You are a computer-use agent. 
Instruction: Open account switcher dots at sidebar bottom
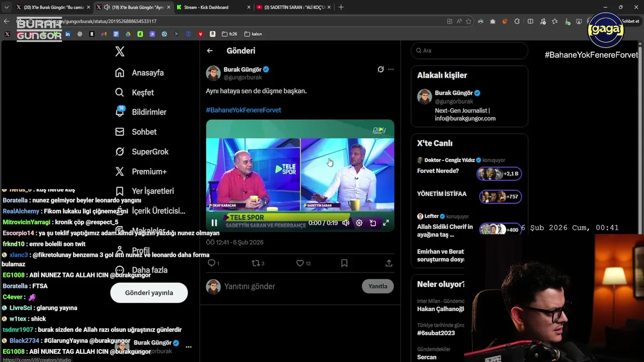[x=189, y=347]
